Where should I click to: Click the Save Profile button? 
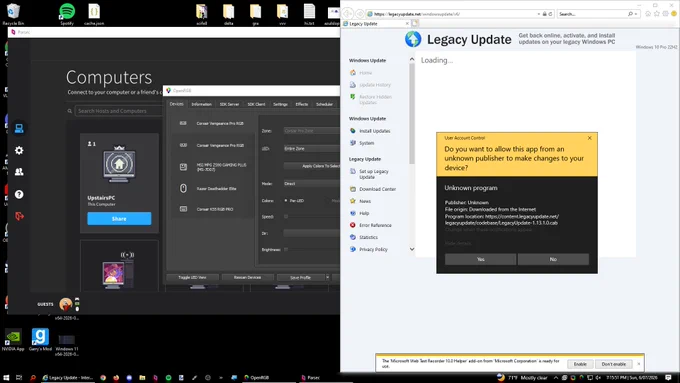click(301, 277)
